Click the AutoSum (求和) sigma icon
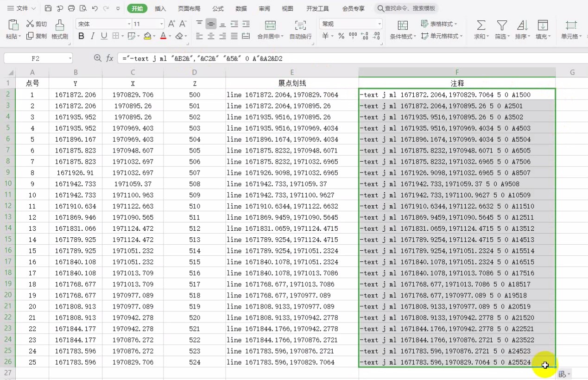The width and height of the screenshot is (588, 380). click(481, 25)
